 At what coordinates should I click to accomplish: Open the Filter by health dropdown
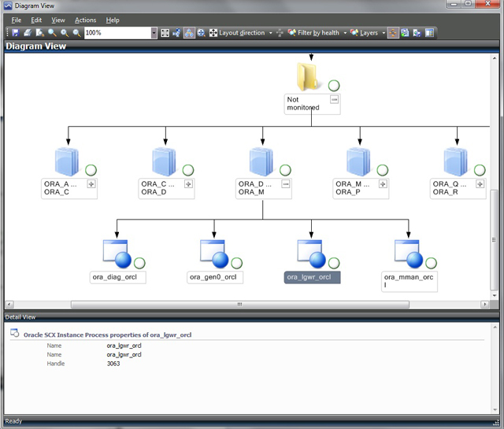345,33
